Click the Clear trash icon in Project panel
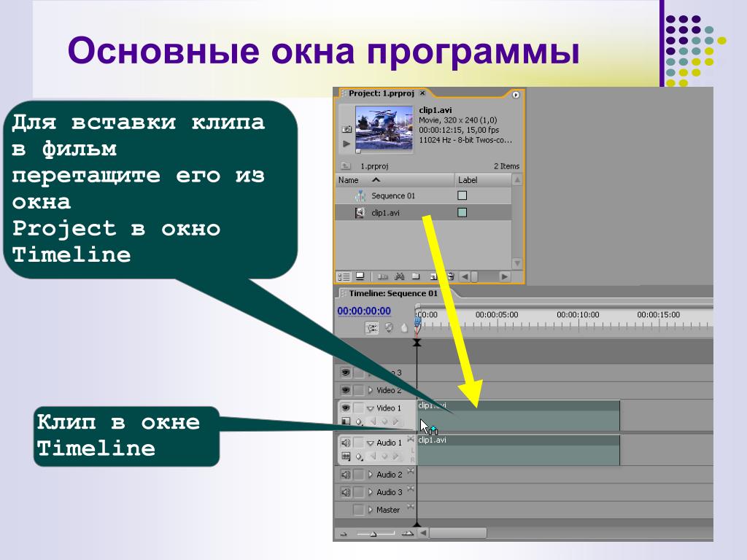The width and height of the screenshot is (747, 560). pyautogui.click(x=450, y=276)
